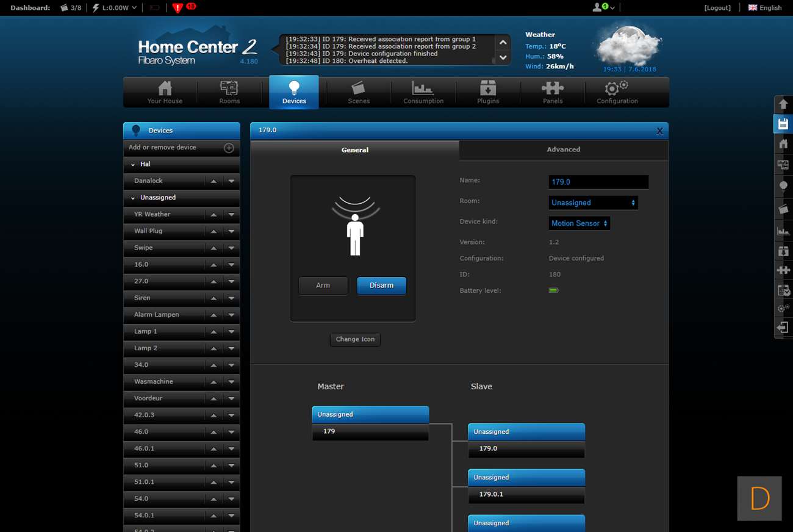The height and width of the screenshot is (532, 793).
Task: Select YR Weather in the device list
Action: [x=152, y=214]
